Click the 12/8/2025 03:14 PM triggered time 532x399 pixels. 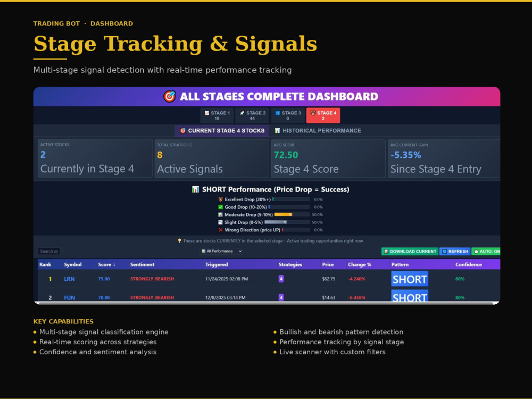(225, 297)
